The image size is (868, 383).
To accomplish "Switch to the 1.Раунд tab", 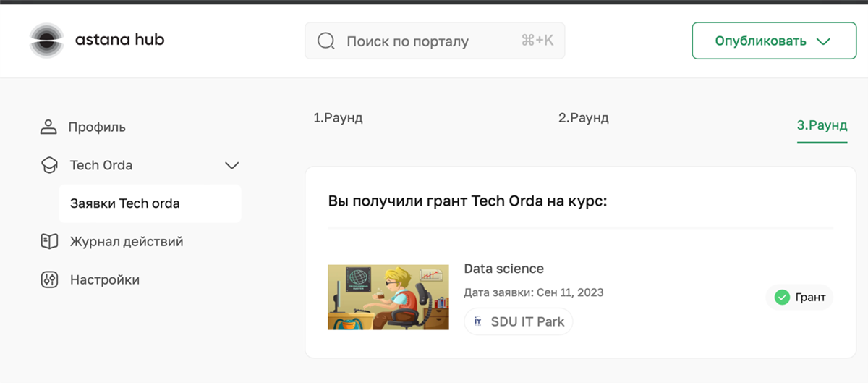I will pos(338,118).
